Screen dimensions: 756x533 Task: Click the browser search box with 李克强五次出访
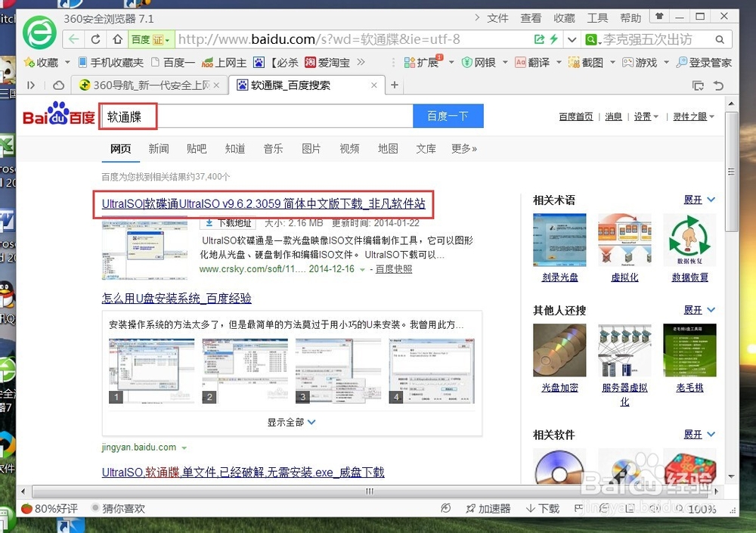[649, 39]
